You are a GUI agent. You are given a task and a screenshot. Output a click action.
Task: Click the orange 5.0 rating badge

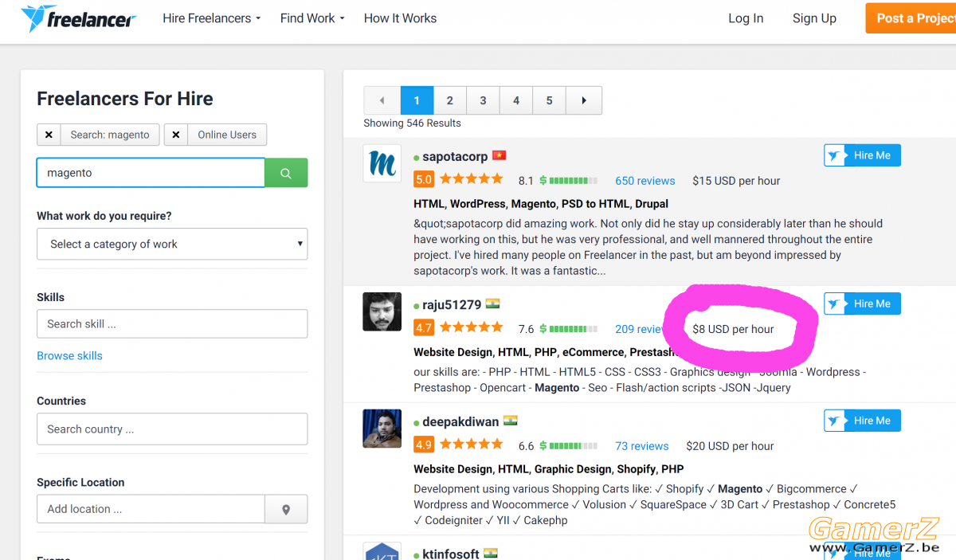point(424,180)
